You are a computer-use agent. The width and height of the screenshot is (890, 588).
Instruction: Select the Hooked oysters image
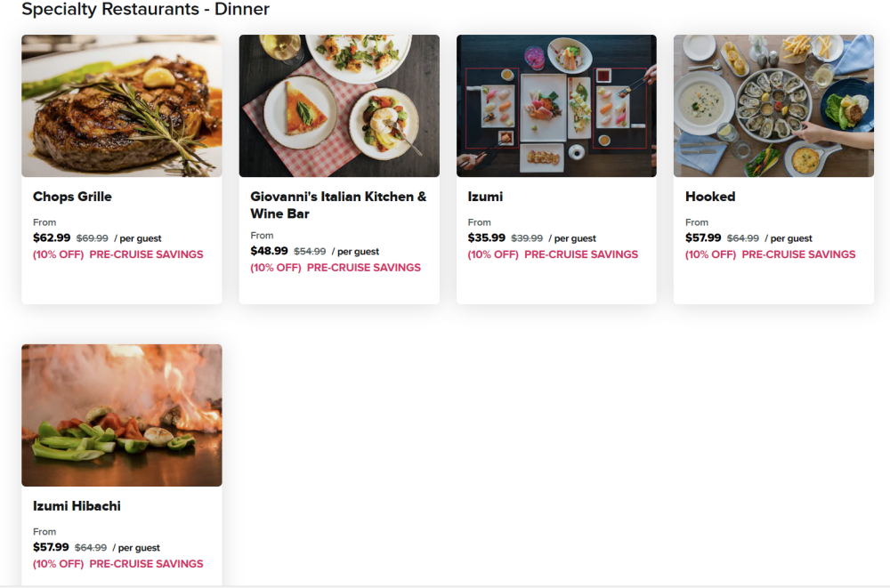coord(773,106)
